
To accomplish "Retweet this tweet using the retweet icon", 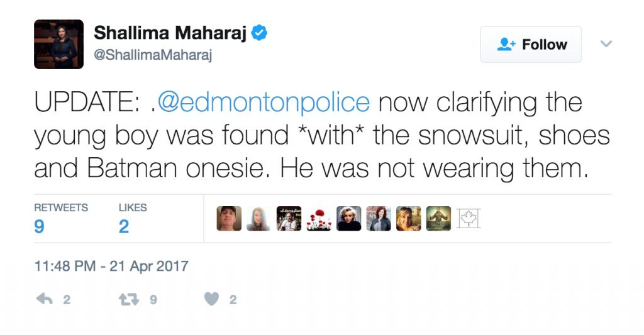I will [128, 300].
